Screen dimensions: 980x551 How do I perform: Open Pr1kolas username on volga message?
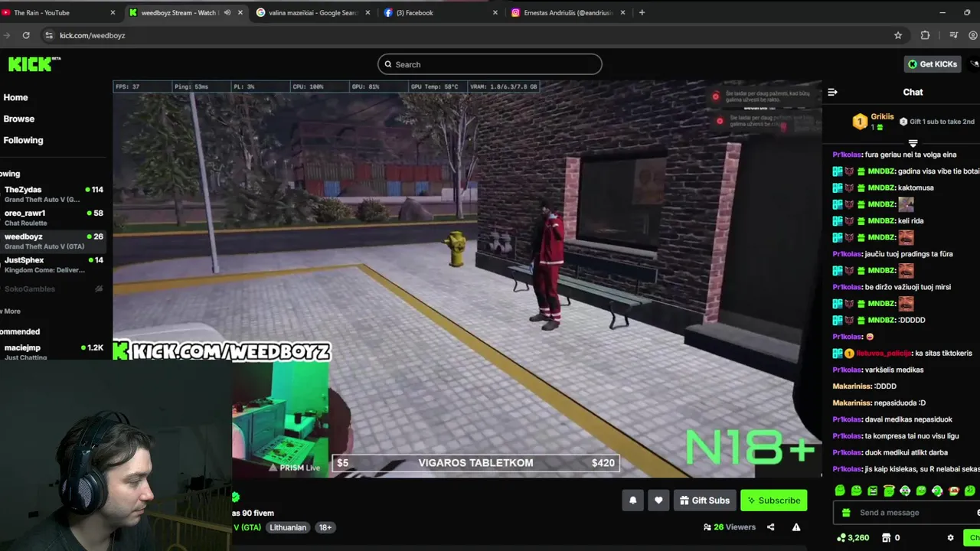click(847, 155)
